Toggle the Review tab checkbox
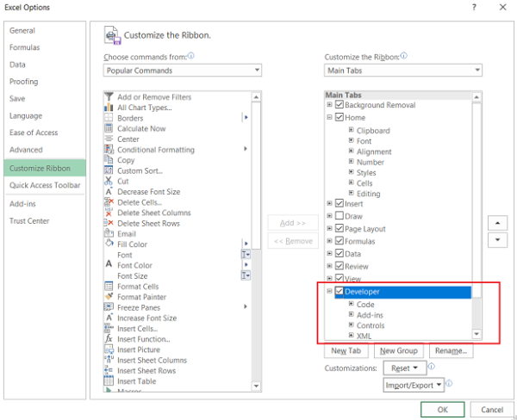The width and height of the screenshot is (517, 420). pos(339,266)
